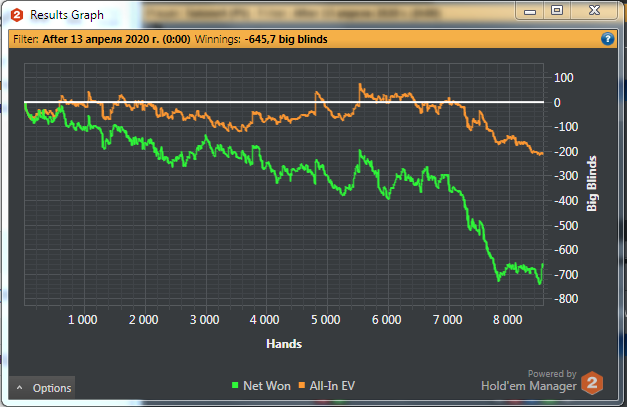The image size is (627, 407).
Task: Maximize the Results Graph window
Action: pyautogui.click(x=557, y=10)
